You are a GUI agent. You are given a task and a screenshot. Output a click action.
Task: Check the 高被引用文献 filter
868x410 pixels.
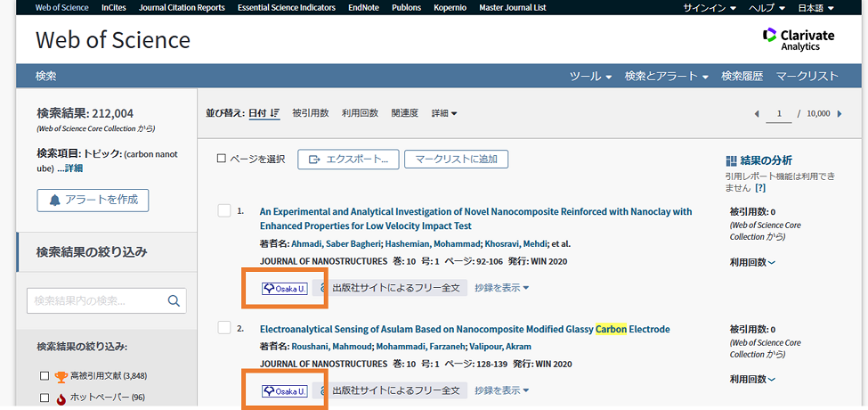click(45, 376)
